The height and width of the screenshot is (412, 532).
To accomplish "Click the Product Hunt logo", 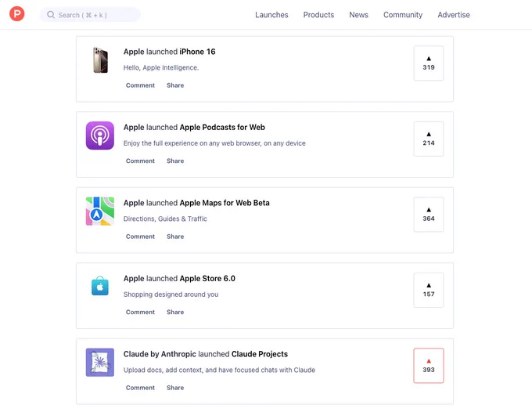I will click(x=17, y=14).
